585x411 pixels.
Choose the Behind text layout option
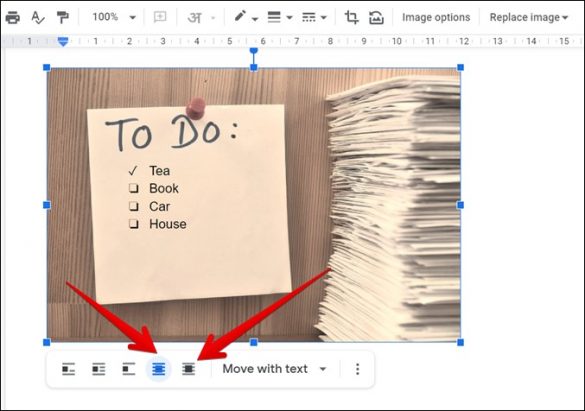coord(159,369)
